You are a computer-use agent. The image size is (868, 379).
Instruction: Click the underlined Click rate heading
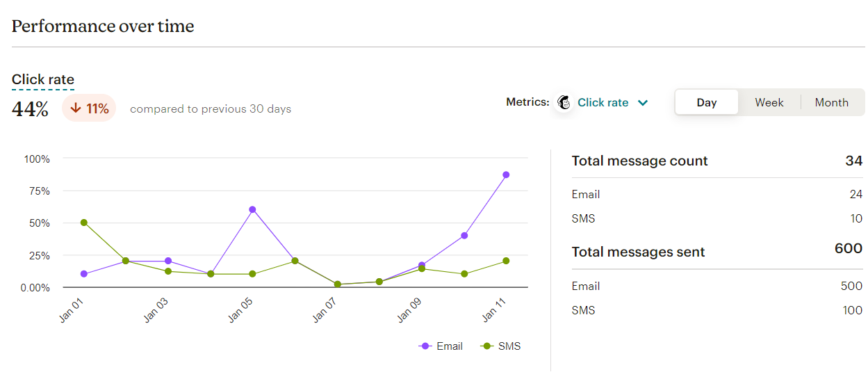(x=43, y=79)
